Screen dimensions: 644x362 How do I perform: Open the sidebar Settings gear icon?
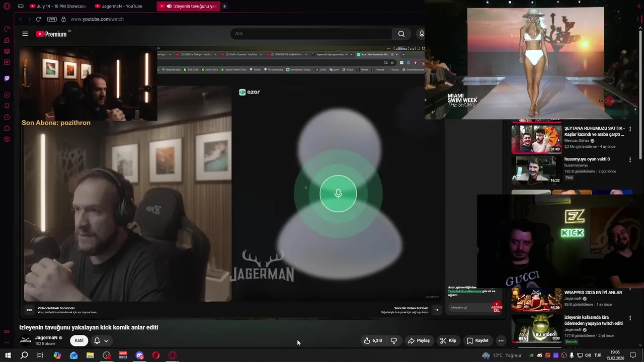click(7, 139)
